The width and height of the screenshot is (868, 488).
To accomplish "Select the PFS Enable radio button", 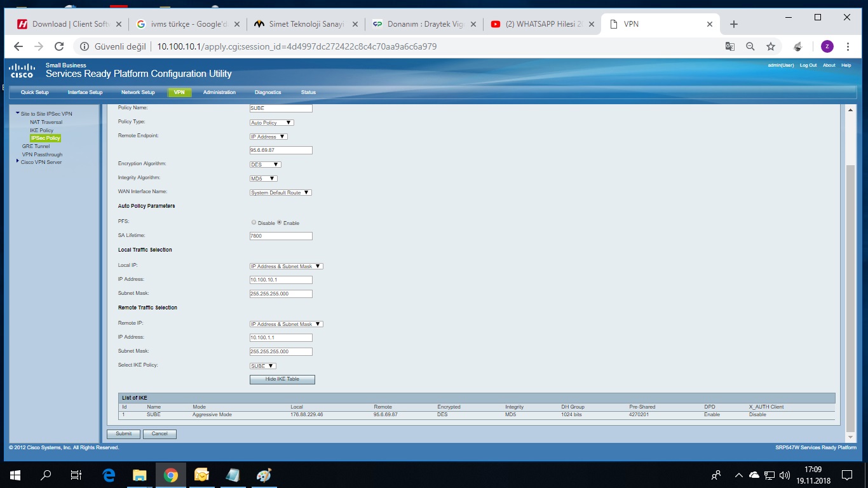I will pos(280,222).
